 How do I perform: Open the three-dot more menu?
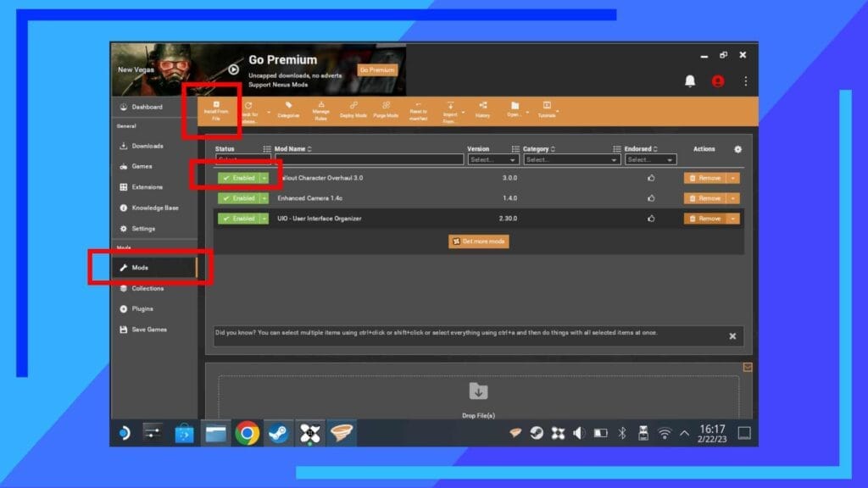coord(746,81)
